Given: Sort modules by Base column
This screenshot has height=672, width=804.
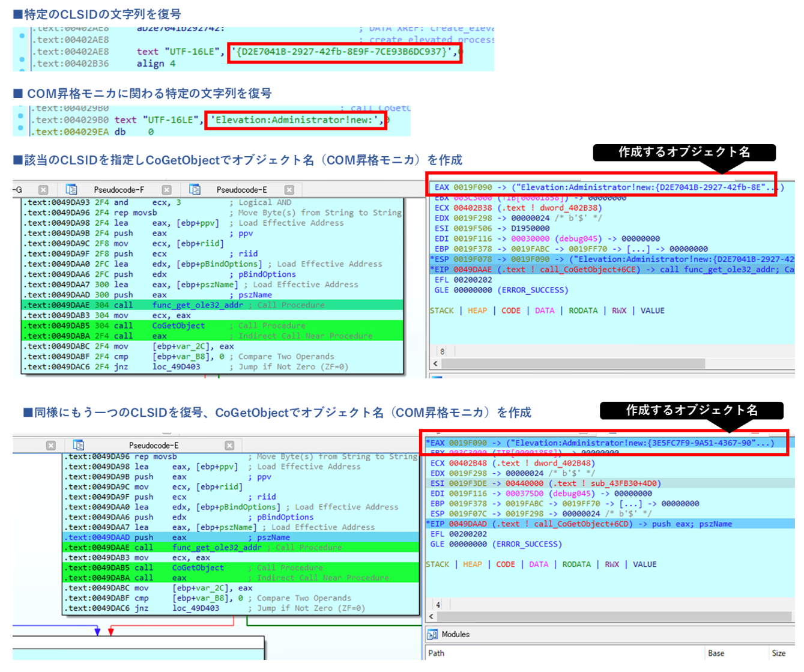Looking at the screenshot, I should (716, 653).
